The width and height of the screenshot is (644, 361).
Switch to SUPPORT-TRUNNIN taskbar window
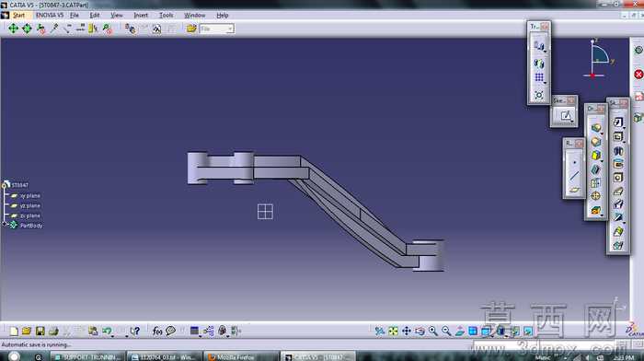(x=87, y=356)
